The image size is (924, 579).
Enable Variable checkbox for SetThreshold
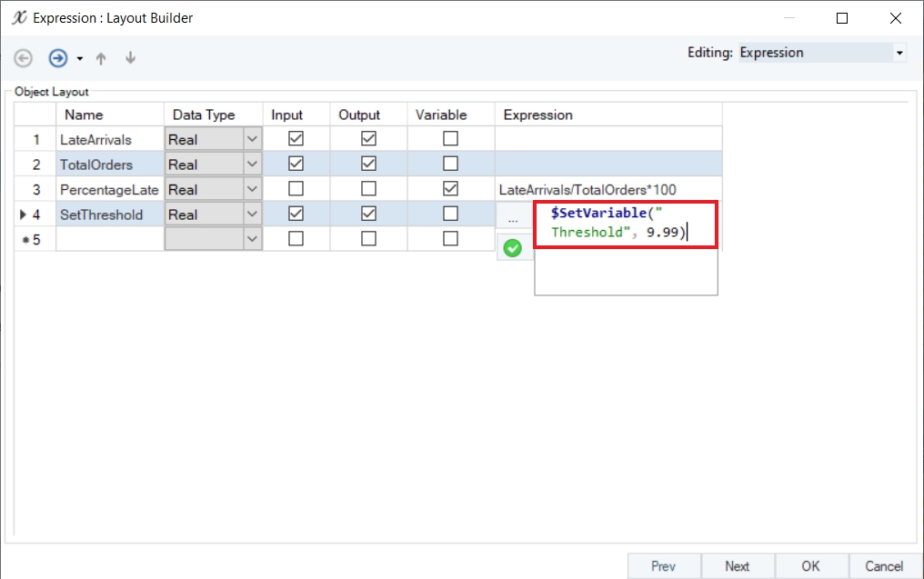(450, 215)
